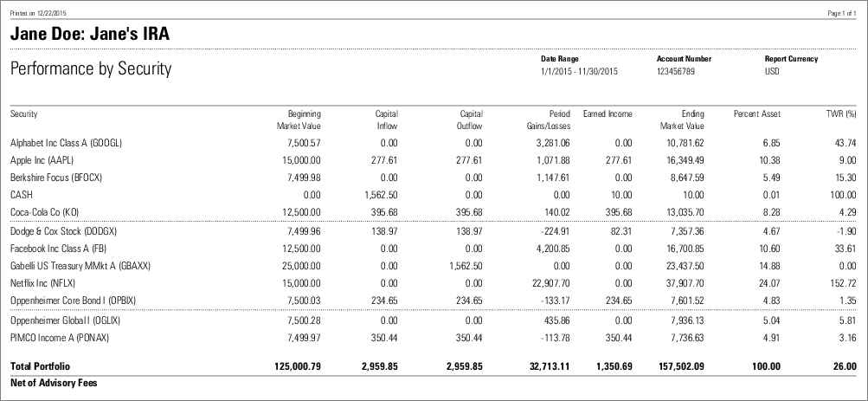
Task: Click Oppenheimer Core Bond I (OPBIX)
Action: click(x=73, y=301)
